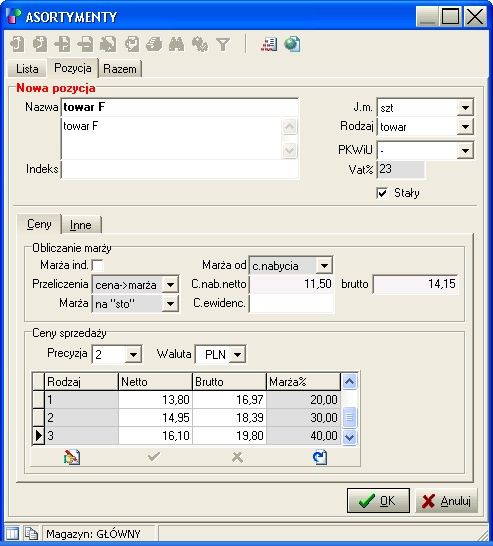
Task: Click the globe icon in toolbar
Action: [x=292, y=44]
